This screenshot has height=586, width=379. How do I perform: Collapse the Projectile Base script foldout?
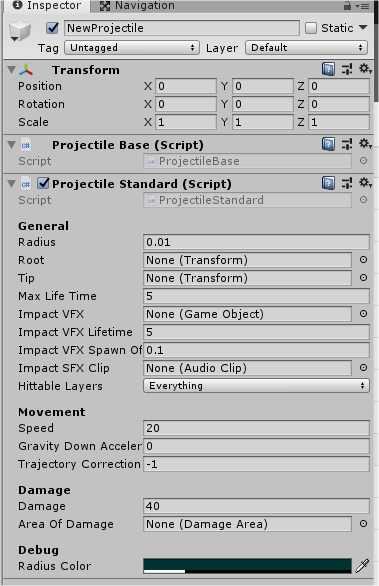12,145
